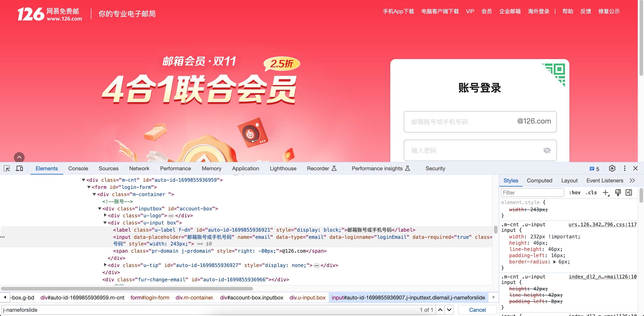Toggle the computed styles sidebar icon
Viewport: 644px width, 316px height.
click(x=629, y=193)
